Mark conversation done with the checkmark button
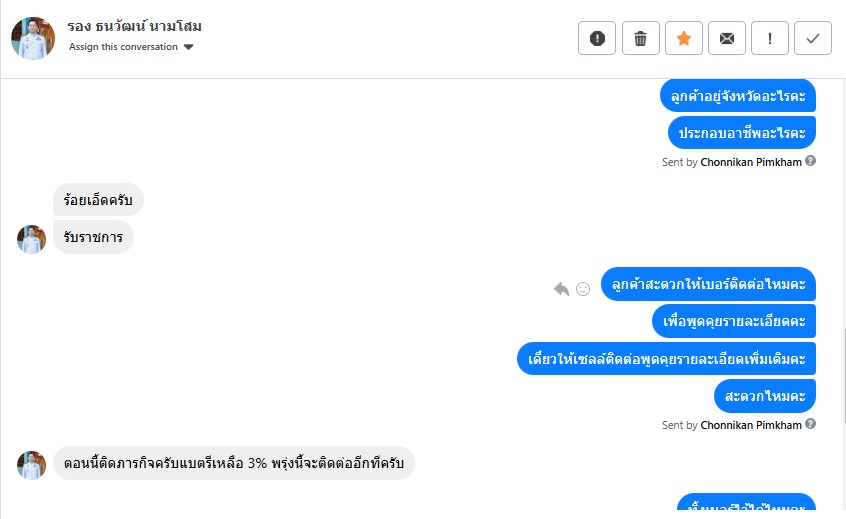Image resolution: width=846 pixels, height=519 pixels. coord(813,38)
